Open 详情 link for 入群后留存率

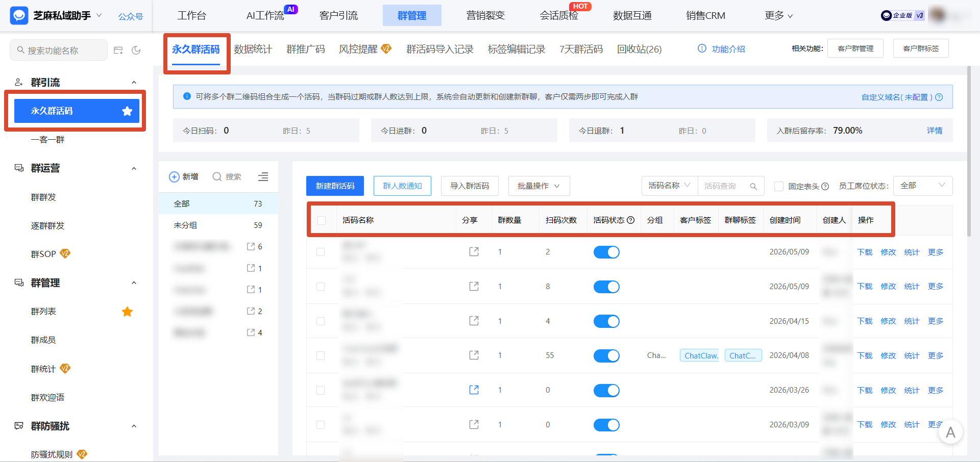click(x=935, y=131)
